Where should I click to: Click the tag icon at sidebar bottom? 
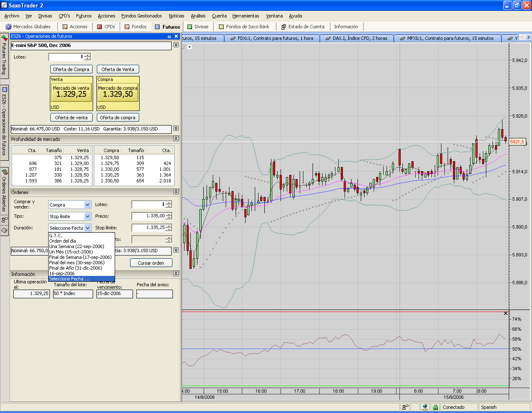5,230
